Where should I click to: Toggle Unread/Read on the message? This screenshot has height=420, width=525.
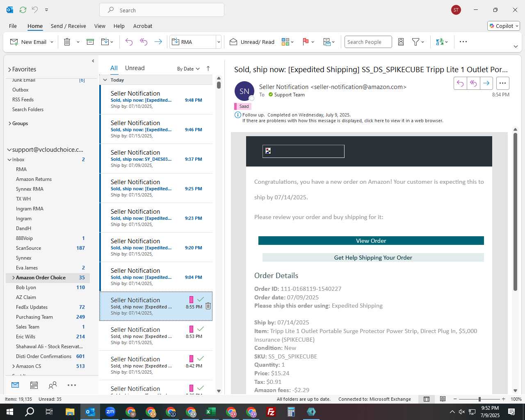[x=252, y=42]
